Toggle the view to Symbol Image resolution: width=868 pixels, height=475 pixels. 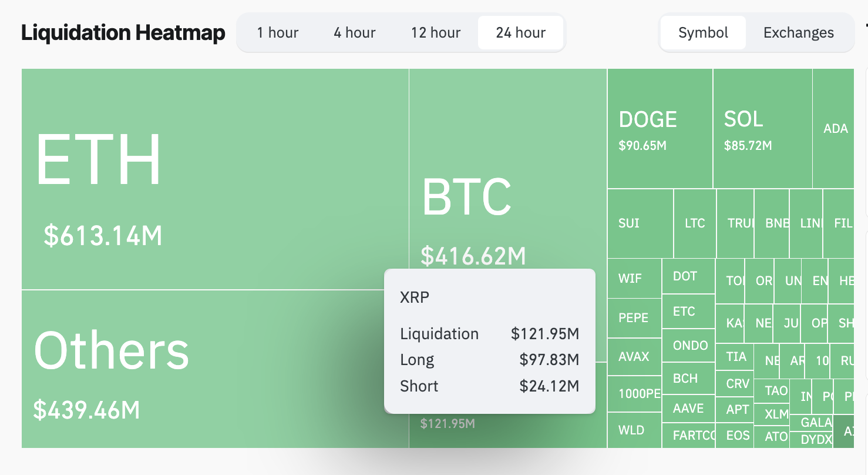pyautogui.click(x=703, y=32)
